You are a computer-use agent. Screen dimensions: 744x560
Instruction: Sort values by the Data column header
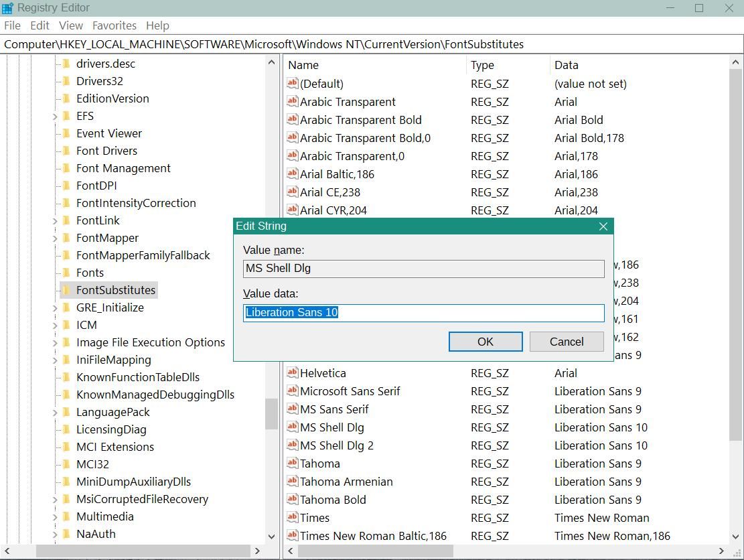[640, 65]
